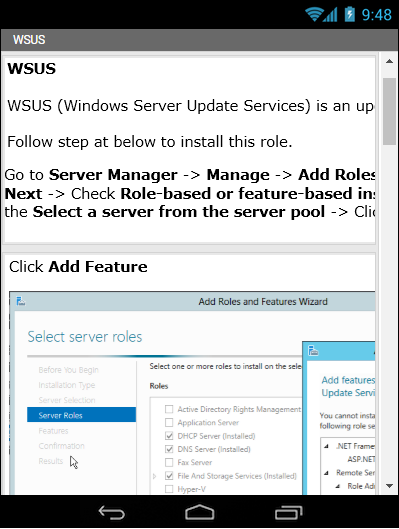This screenshot has width=399, height=529.
Task: Expand the File And Storage Services node
Action: pyautogui.click(x=154, y=476)
